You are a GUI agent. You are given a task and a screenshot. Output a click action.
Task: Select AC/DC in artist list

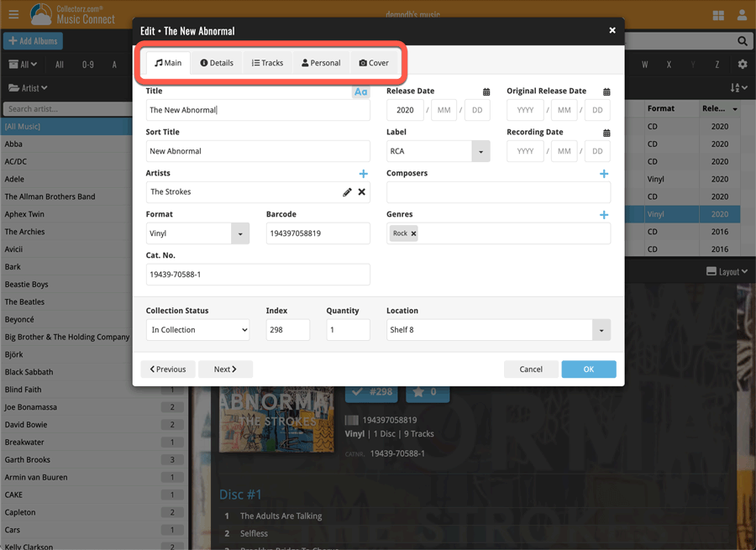66,162
